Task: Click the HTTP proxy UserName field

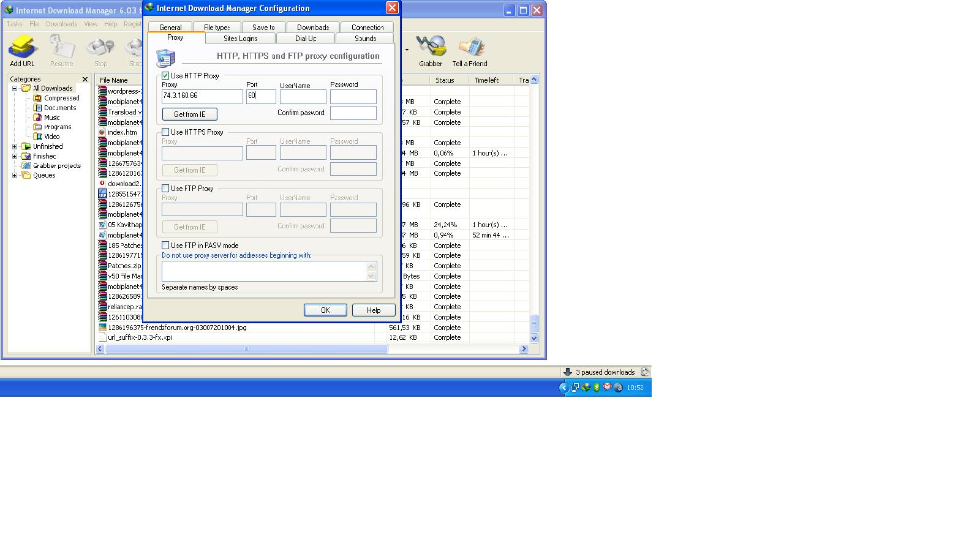Action: pyautogui.click(x=303, y=96)
